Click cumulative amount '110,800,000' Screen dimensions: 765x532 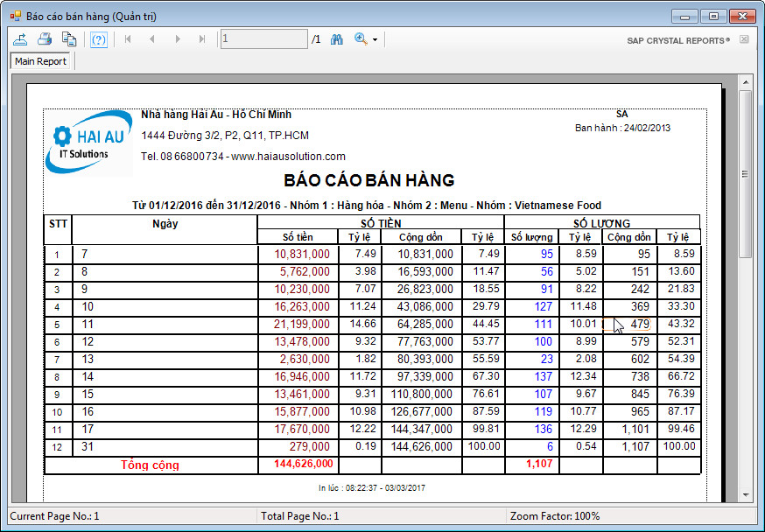422,395
